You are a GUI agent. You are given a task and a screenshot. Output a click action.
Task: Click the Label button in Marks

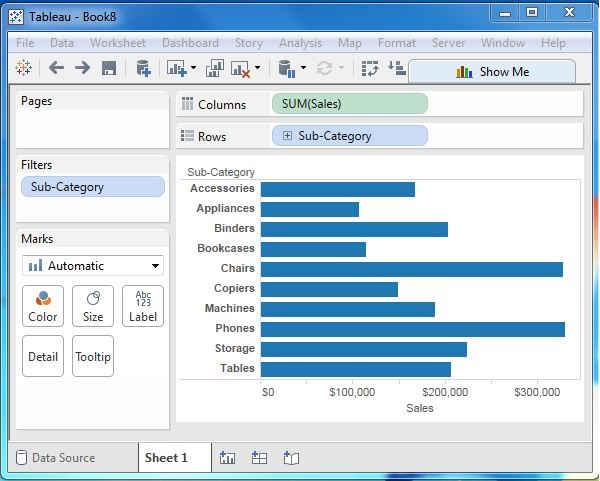pos(143,306)
